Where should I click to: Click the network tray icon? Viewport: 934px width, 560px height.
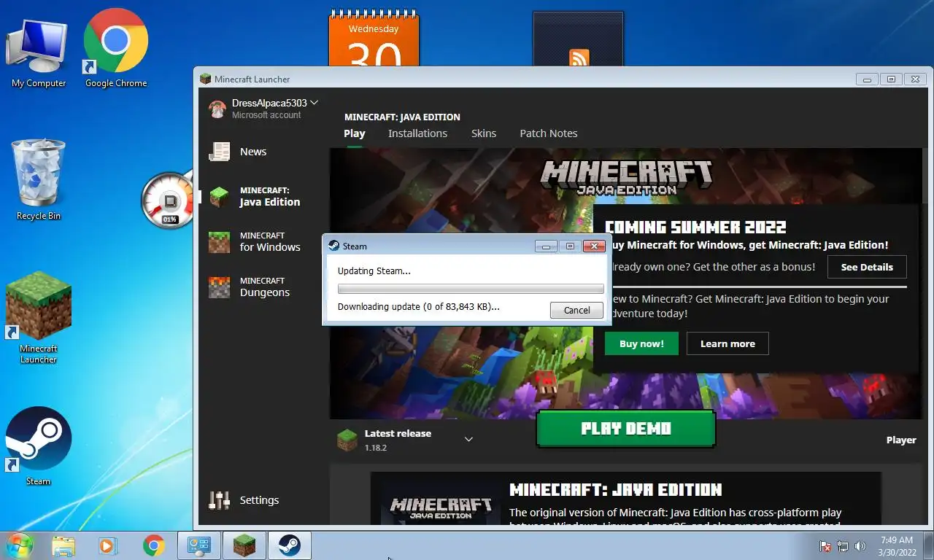tap(843, 546)
